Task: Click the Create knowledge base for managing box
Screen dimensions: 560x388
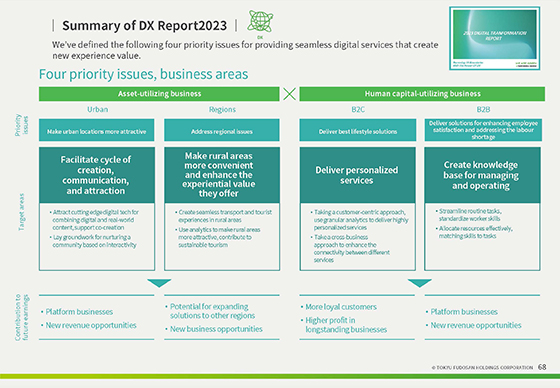Action: [482, 175]
